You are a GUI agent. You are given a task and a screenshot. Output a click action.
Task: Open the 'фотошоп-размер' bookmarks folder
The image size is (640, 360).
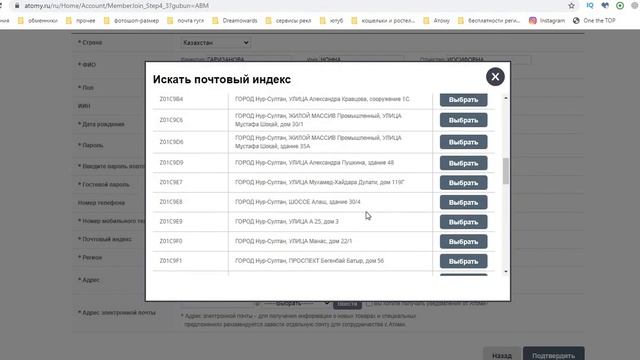pos(131,20)
